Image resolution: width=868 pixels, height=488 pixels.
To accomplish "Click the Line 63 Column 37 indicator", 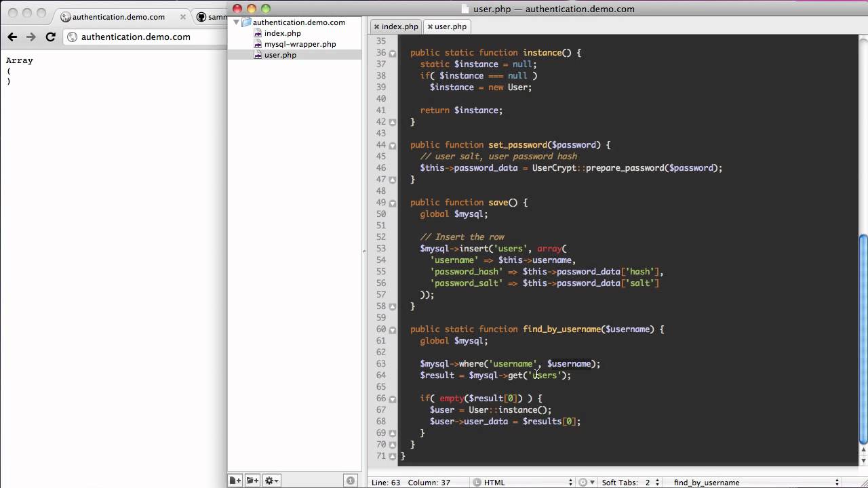I will 411,482.
